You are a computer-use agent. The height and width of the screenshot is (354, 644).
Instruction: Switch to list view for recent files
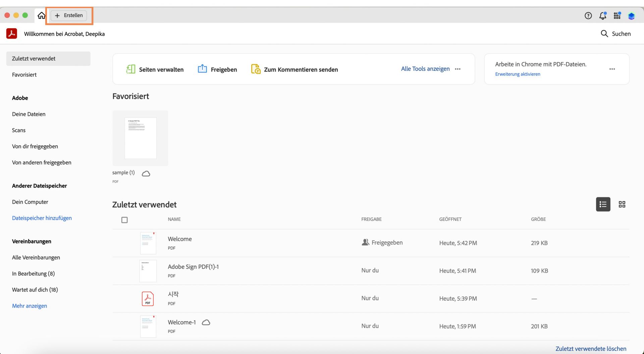click(x=603, y=204)
